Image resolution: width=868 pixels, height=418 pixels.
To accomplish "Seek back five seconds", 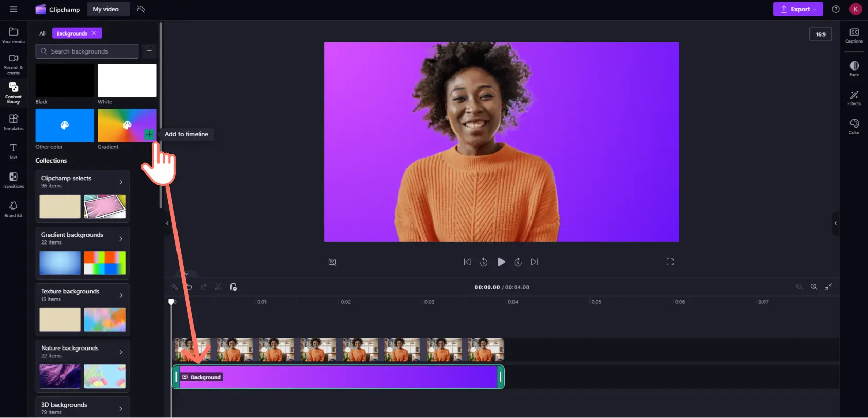I will tap(484, 262).
